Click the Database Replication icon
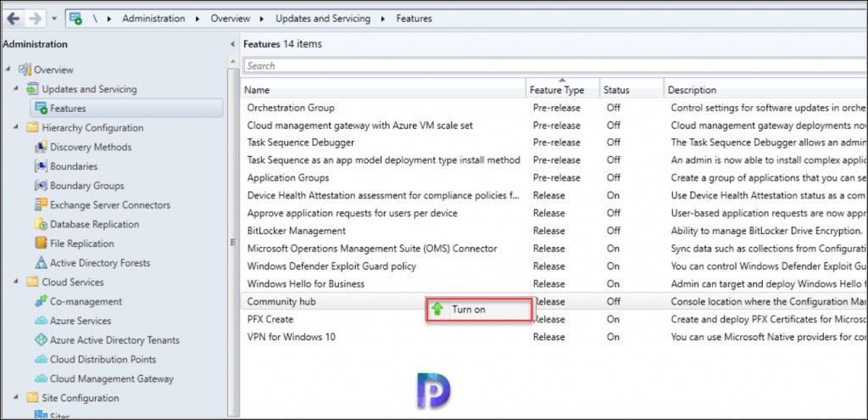Screen dimensions: 868x420 [41, 224]
